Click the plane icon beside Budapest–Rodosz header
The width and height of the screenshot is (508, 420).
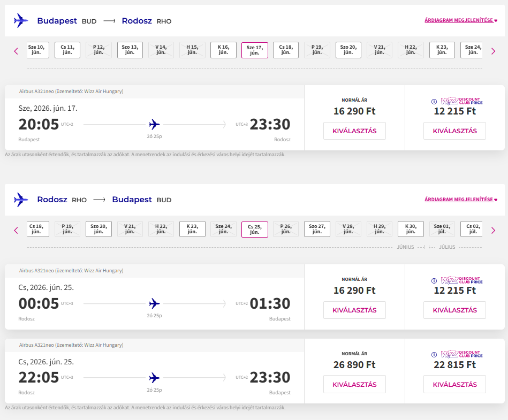tap(21, 21)
